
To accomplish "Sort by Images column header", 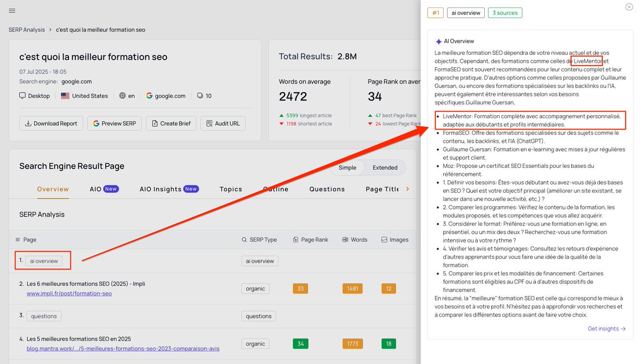I will coord(395,240).
